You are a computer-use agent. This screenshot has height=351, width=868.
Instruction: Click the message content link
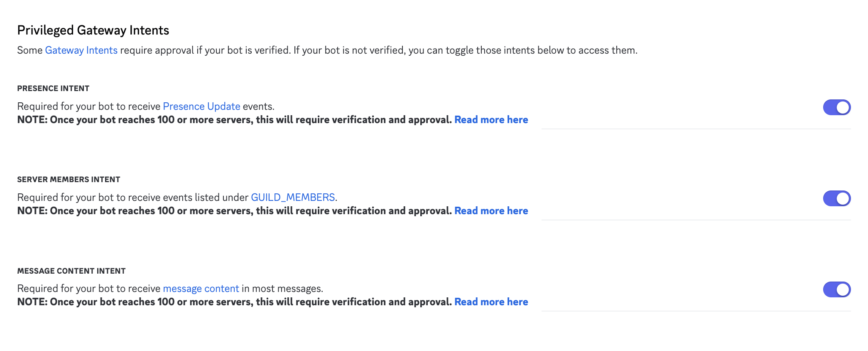(x=201, y=289)
